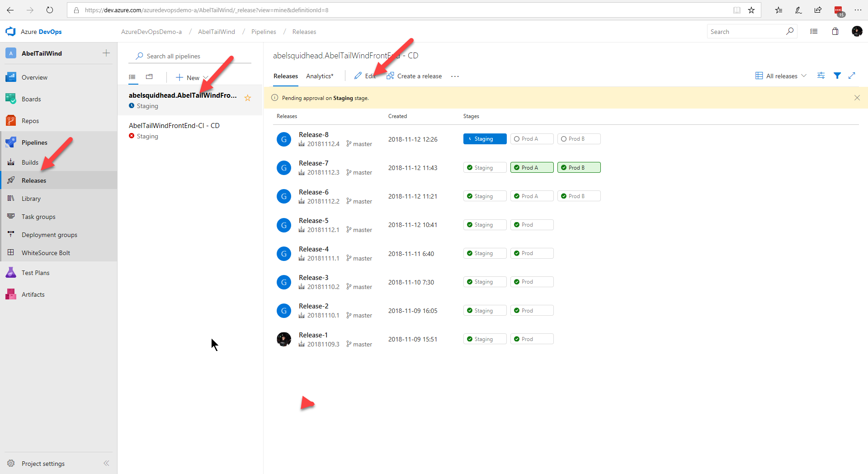Select abelsquidhead.AbelTailWindFro... pipeline
This screenshot has width=868, height=474.
click(x=190, y=100)
